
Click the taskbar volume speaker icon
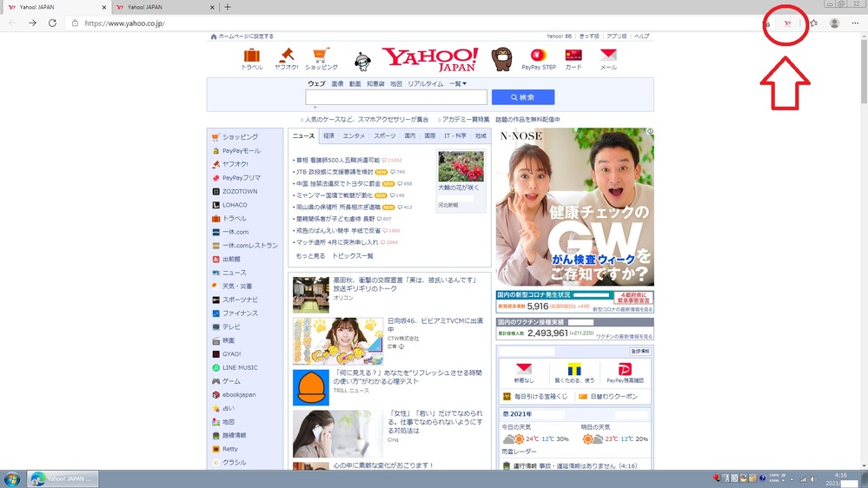(x=813, y=478)
